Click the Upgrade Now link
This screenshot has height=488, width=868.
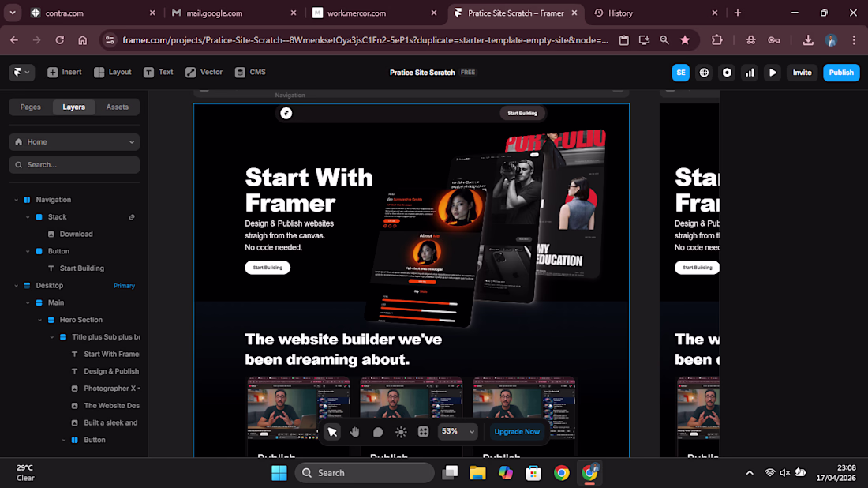(x=517, y=431)
